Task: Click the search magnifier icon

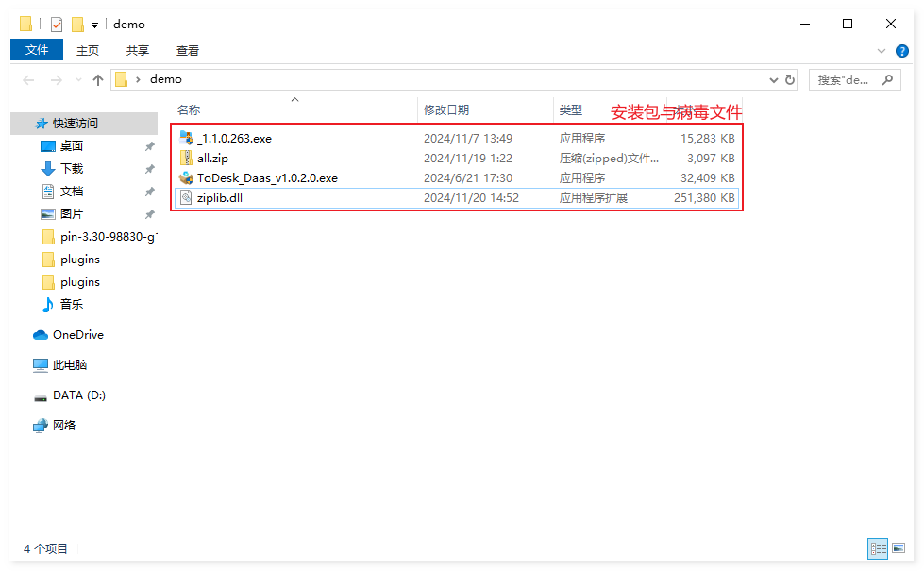Action: tap(887, 80)
